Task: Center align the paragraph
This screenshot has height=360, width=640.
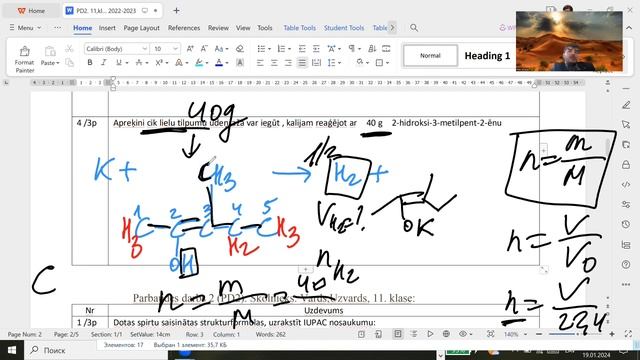Action: (274, 63)
